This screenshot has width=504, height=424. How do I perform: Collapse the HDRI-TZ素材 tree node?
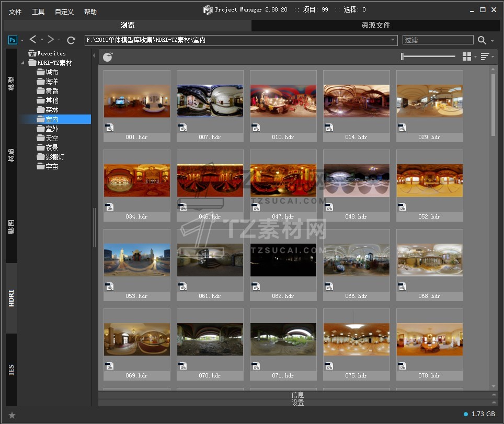(x=22, y=63)
